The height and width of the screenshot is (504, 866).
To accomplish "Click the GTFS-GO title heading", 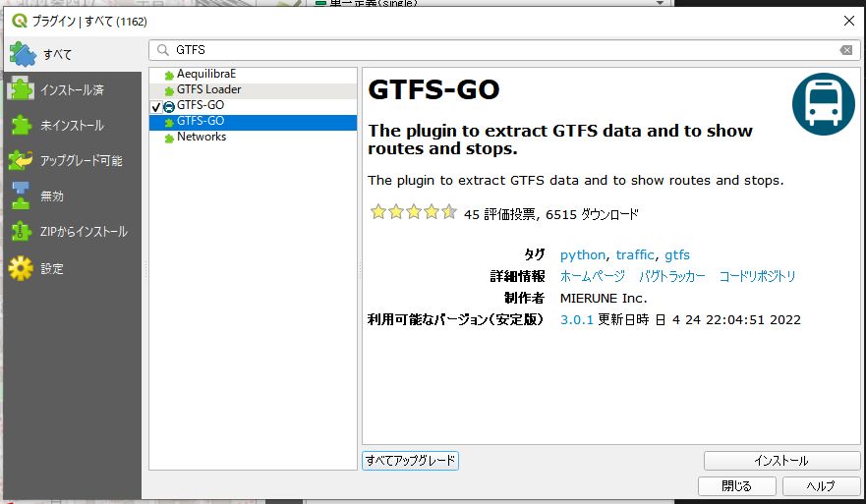I will click(x=433, y=89).
